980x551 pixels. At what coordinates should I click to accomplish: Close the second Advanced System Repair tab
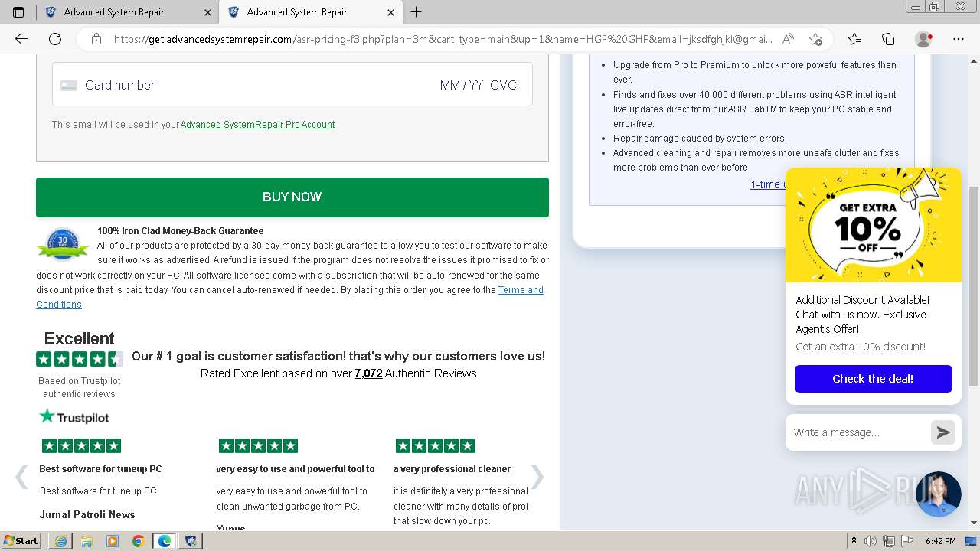[x=390, y=12]
